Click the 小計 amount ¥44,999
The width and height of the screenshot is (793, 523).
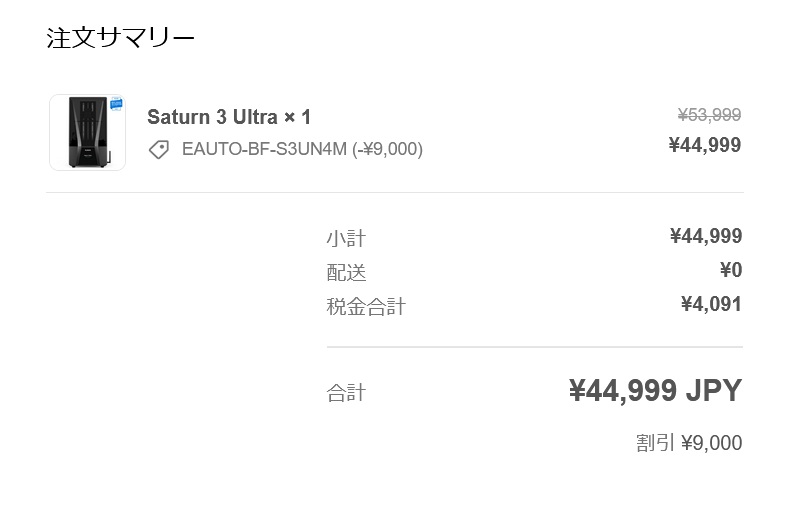point(706,236)
